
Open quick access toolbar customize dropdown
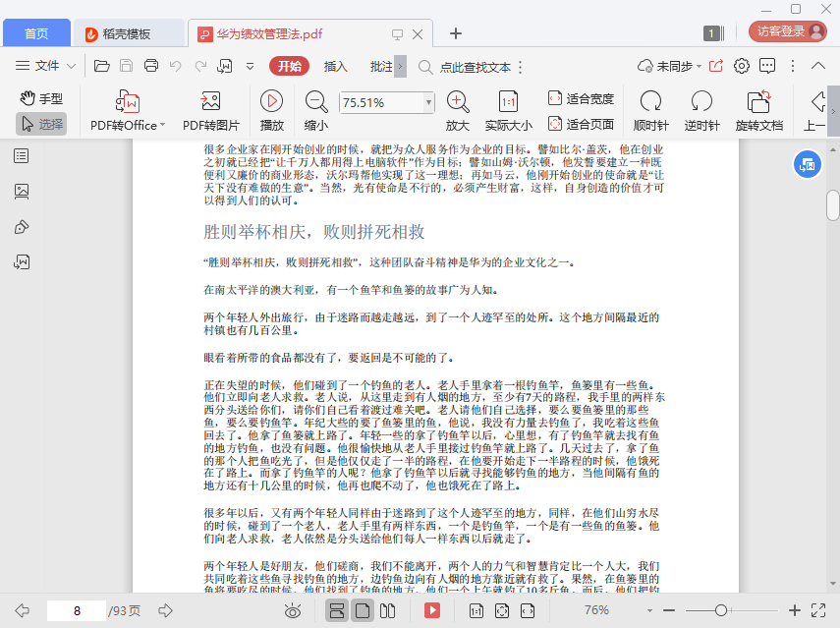coord(250,67)
